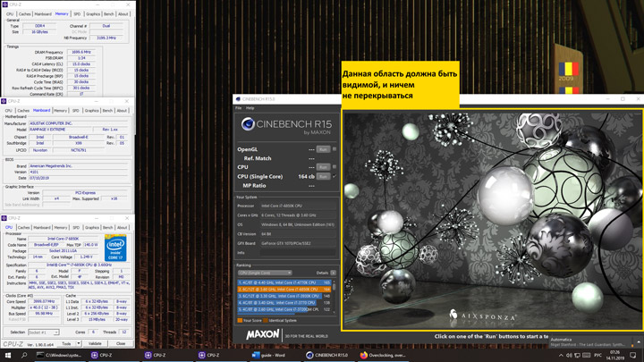Click the MAXON logo in Cinebench
This screenshot has width=644, height=362.
pos(263,335)
